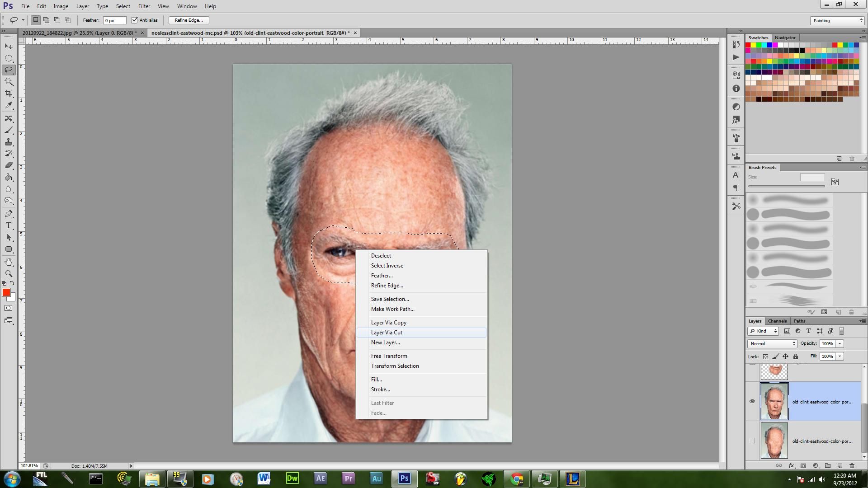Open layer styles via the fx icon
This screenshot has height=488, width=868.
(791, 465)
